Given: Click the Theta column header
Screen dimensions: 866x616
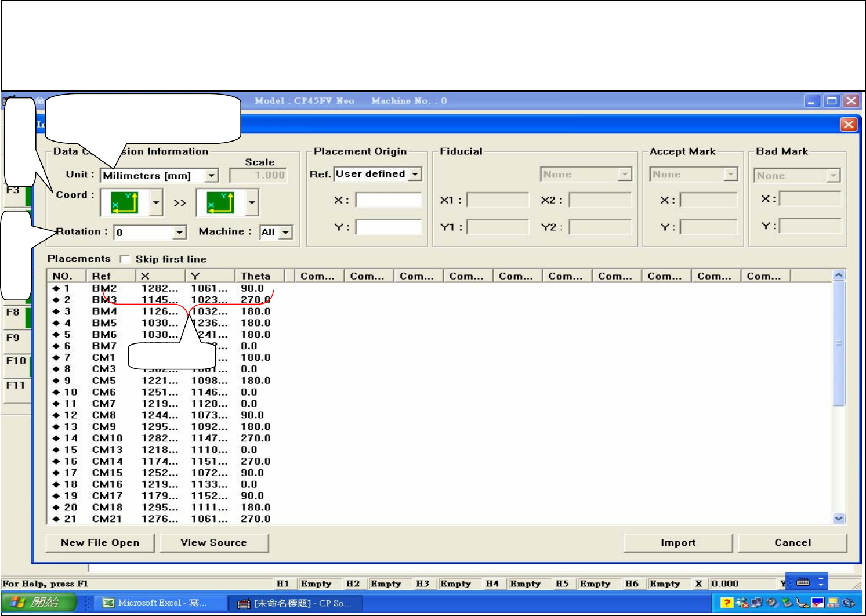Looking at the screenshot, I should coord(256,276).
